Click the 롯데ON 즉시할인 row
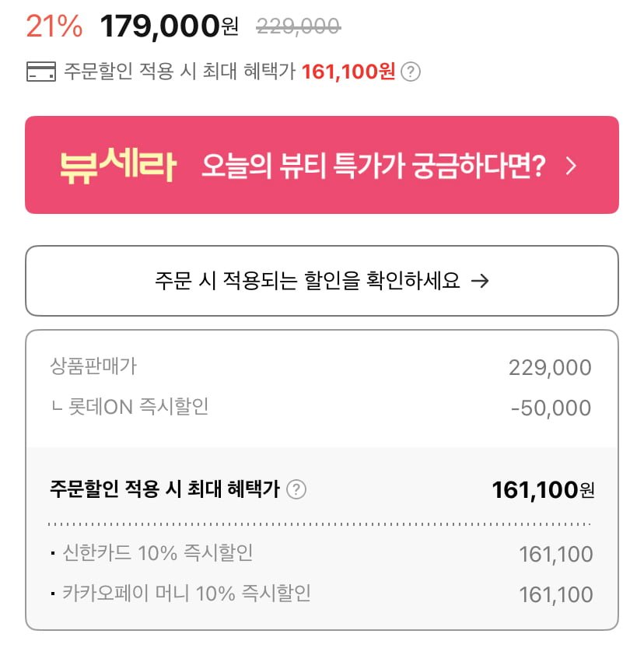 click(x=129, y=407)
